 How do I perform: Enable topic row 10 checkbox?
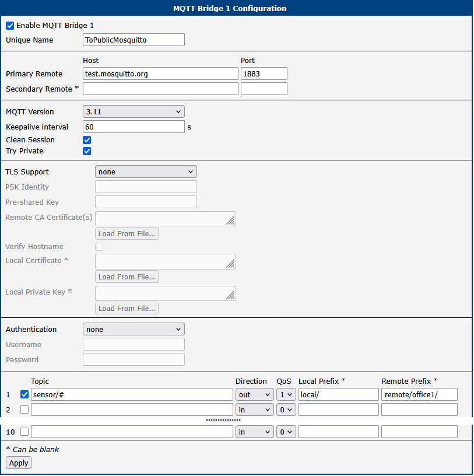[x=24, y=432]
